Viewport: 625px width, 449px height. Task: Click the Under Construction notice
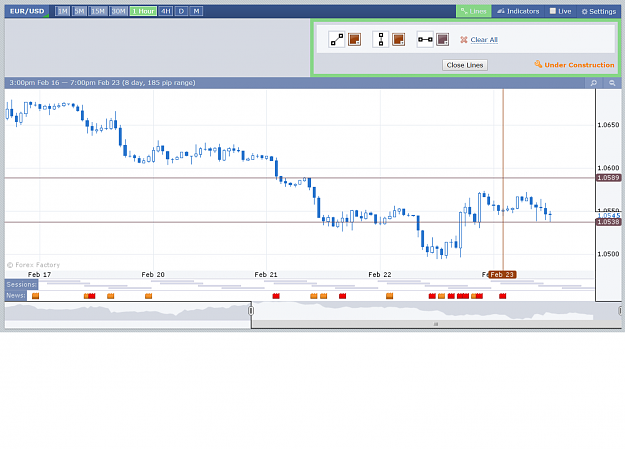coord(574,65)
